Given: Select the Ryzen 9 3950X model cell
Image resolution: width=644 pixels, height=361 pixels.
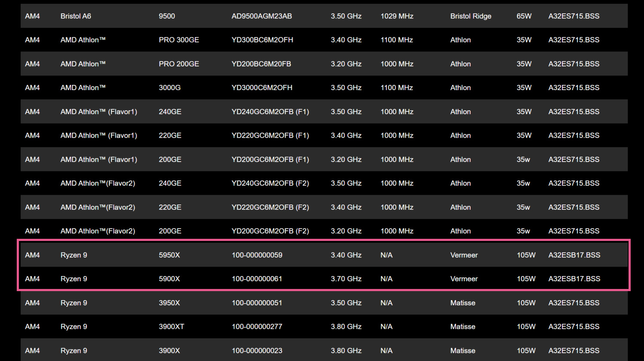Looking at the screenshot, I should [169, 303].
